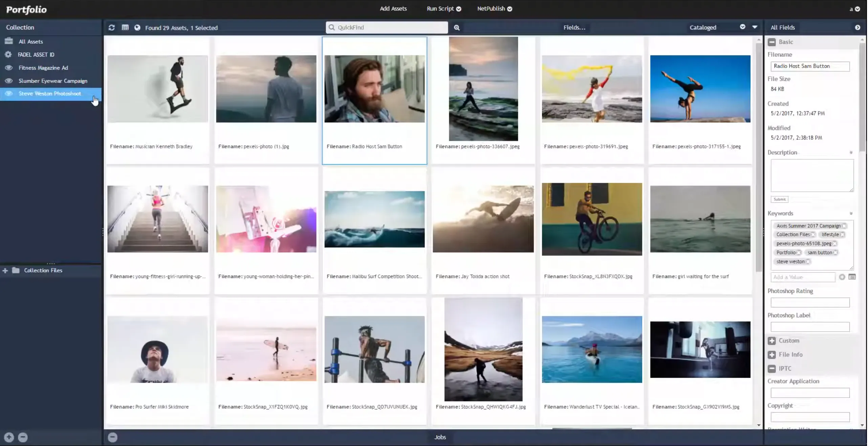This screenshot has height=446, width=868.
Task: Select the 'girl waiting for the surf' thumbnail
Action: tap(700, 219)
